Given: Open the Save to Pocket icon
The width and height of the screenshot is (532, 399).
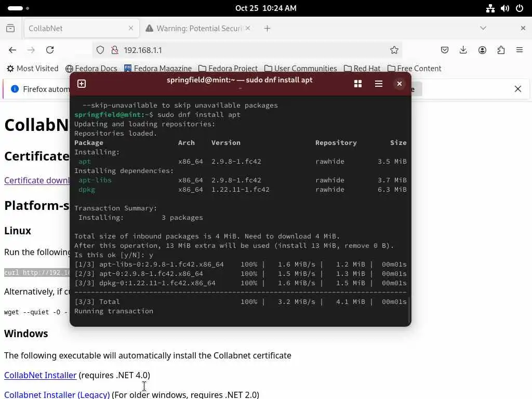Looking at the screenshot, I should 445,50.
